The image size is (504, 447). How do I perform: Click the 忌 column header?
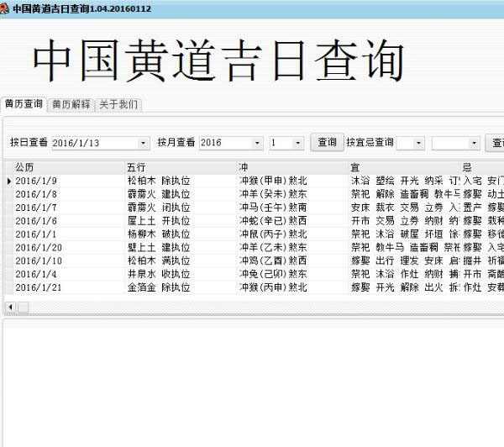482,167
